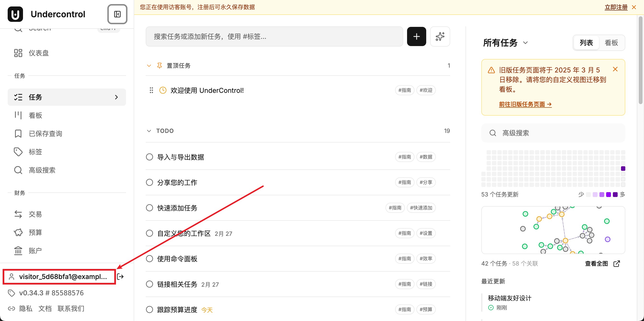This screenshot has height=321, width=644.
Task: Mark 导入与导出数据 task as complete
Action: (x=149, y=157)
